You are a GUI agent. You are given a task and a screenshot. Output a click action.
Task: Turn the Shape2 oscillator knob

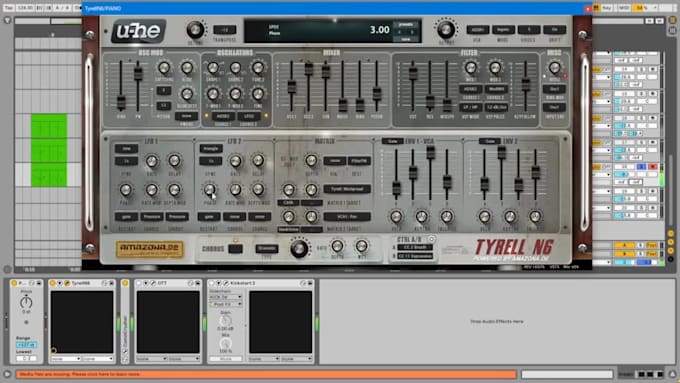[x=235, y=68]
